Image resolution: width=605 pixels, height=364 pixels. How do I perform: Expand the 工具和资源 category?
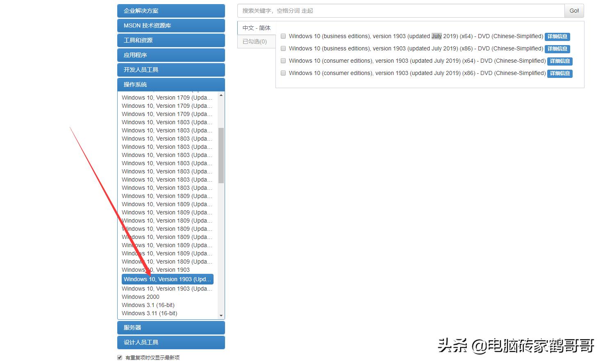point(171,40)
